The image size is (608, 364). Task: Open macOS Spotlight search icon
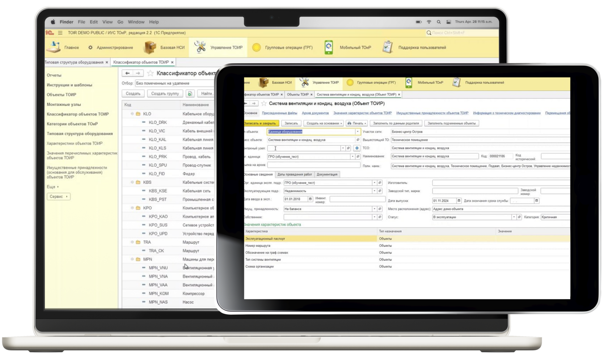click(439, 22)
